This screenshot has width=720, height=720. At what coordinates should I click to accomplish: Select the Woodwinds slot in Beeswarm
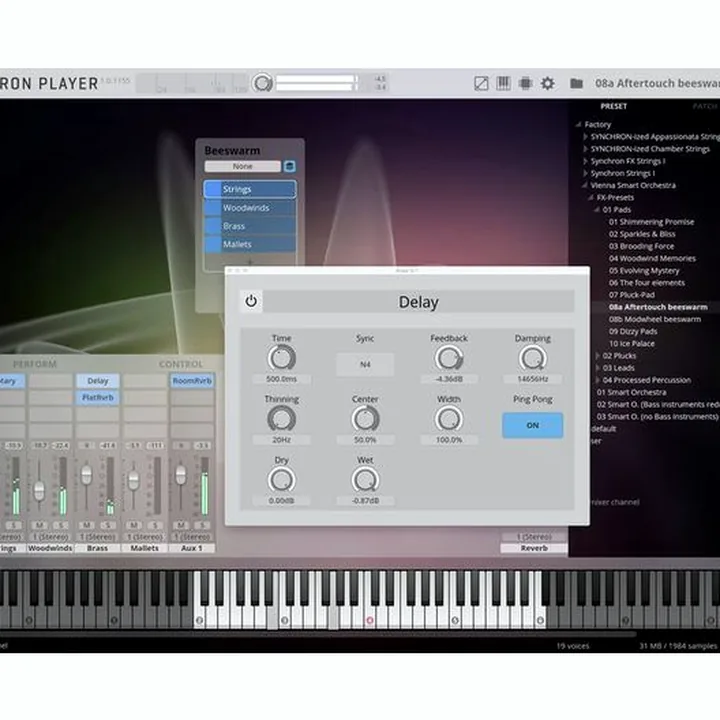[250, 208]
